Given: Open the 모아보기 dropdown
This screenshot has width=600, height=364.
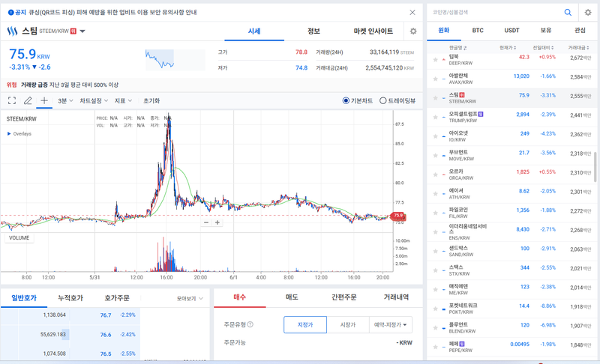Looking at the screenshot, I should click(x=190, y=298).
